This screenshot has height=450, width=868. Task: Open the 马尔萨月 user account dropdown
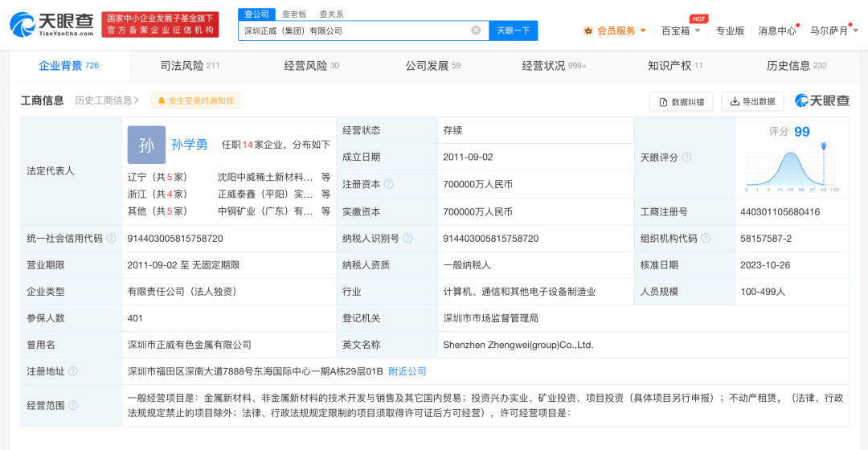click(x=834, y=31)
